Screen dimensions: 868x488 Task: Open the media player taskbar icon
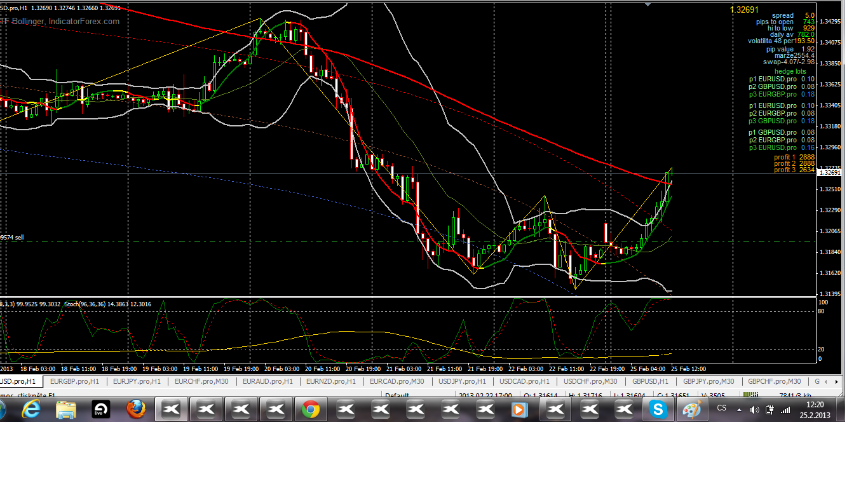(519, 410)
